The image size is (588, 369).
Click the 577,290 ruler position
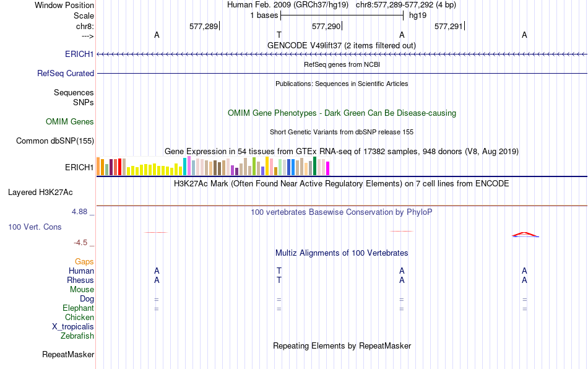(326, 26)
